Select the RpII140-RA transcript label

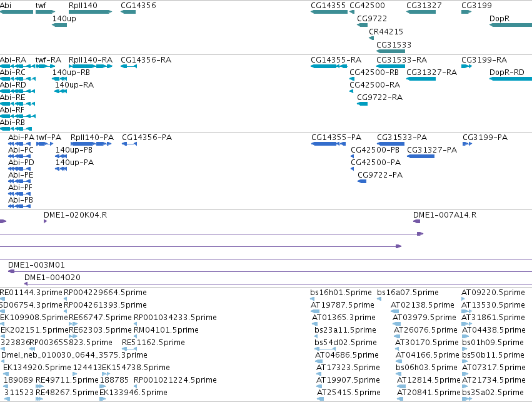[x=91, y=60]
